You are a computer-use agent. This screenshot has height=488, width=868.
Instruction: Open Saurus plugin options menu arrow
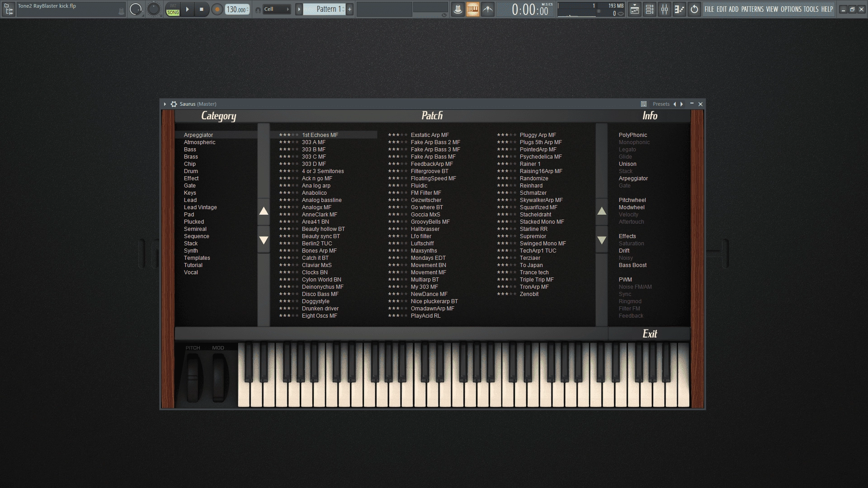point(165,104)
